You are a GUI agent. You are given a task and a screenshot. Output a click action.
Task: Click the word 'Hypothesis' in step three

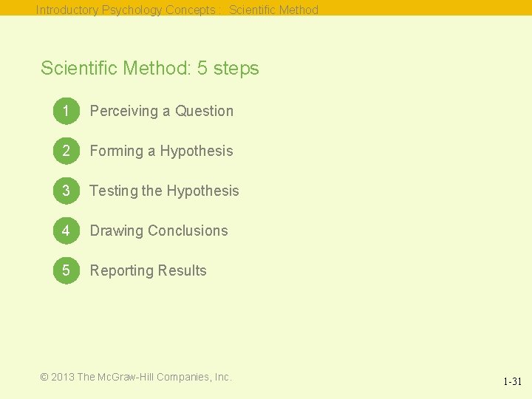[x=203, y=191]
